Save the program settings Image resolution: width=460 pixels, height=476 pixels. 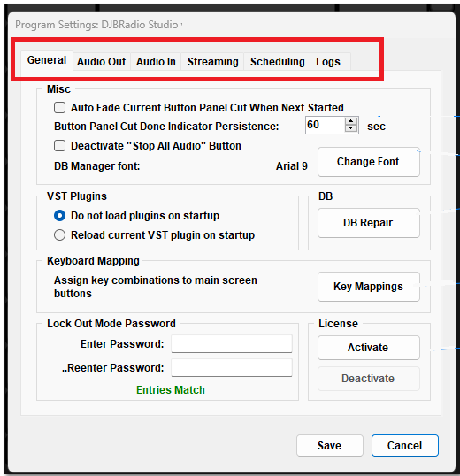pos(330,445)
